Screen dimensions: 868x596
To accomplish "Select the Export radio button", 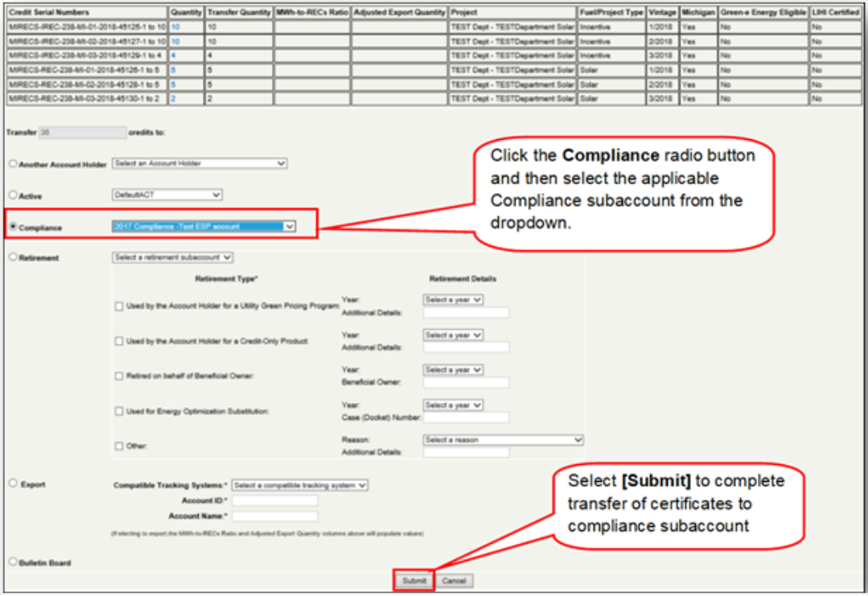I will point(13,484).
